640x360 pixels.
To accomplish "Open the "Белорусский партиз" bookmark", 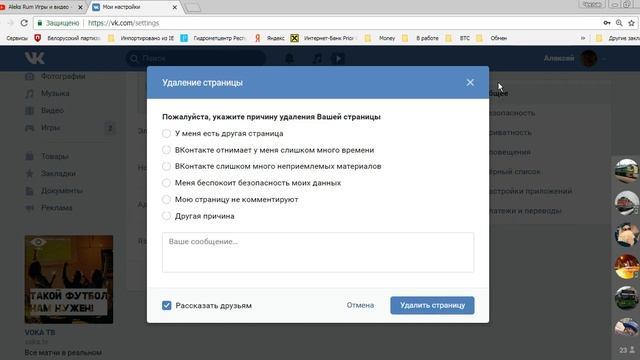I will point(67,38).
